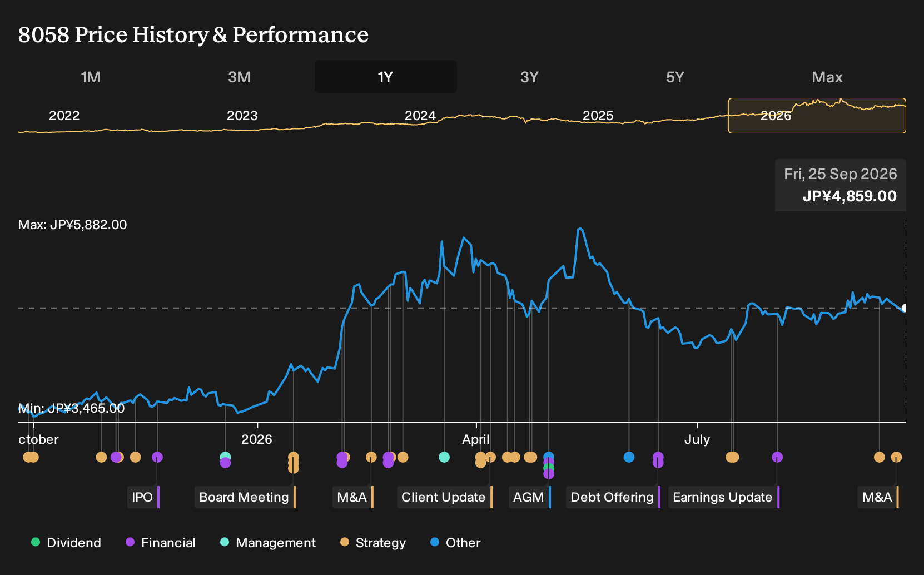The image size is (924, 575).
Task: Choose the 5Y range tab
Action: point(675,77)
